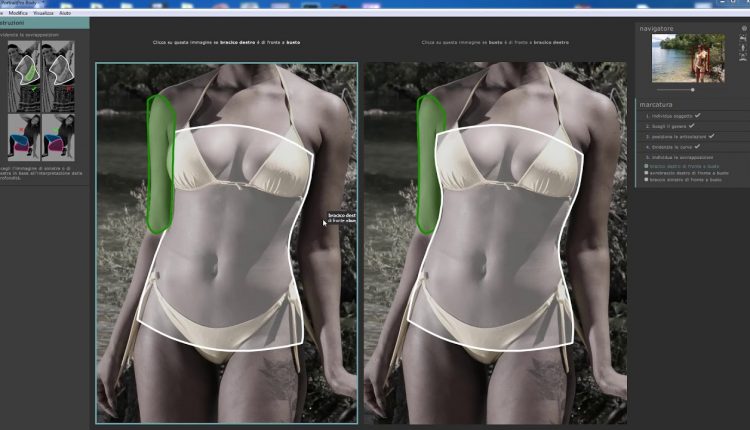Open the Aiuto menu
750x430 pixels.
coord(65,13)
